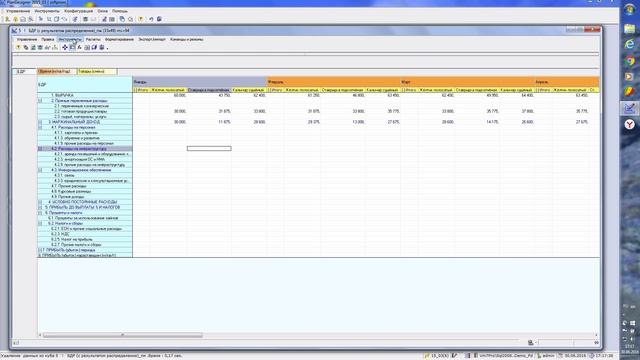The height and width of the screenshot is (360, 640).
Task: Toggle the 6 Проценты и налоги expander
Action: click(40, 213)
